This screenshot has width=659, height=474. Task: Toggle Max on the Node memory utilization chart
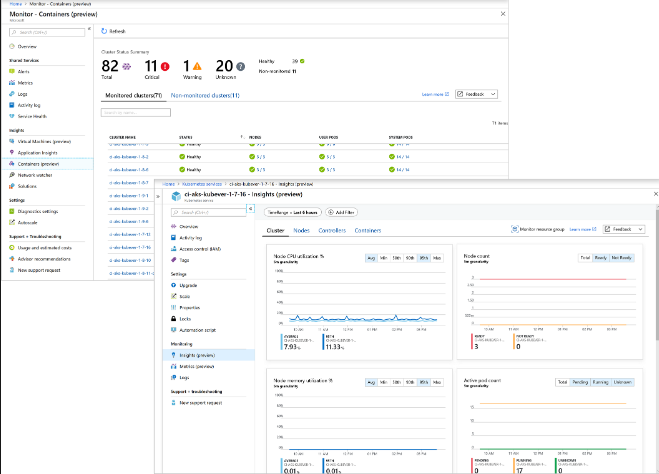pyautogui.click(x=437, y=382)
